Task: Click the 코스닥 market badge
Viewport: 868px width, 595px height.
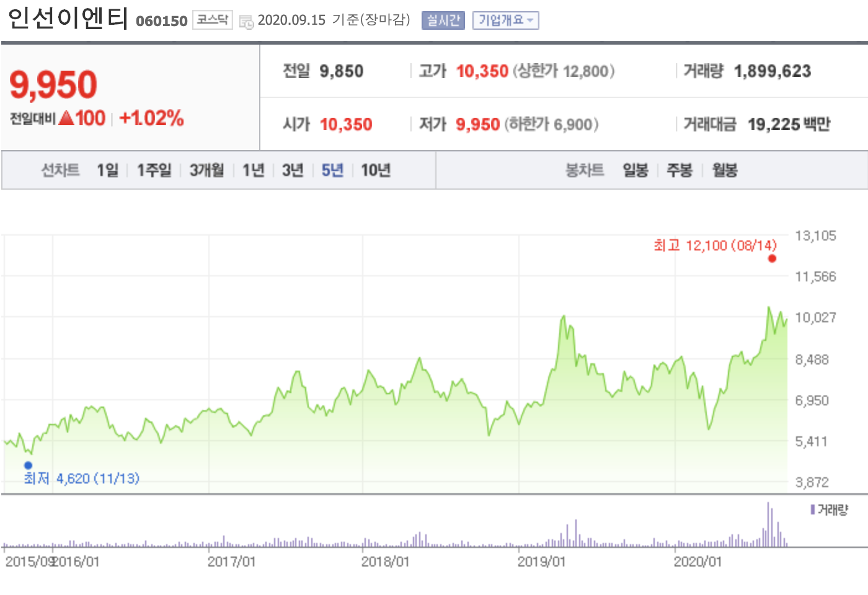Action: [x=212, y=20]
